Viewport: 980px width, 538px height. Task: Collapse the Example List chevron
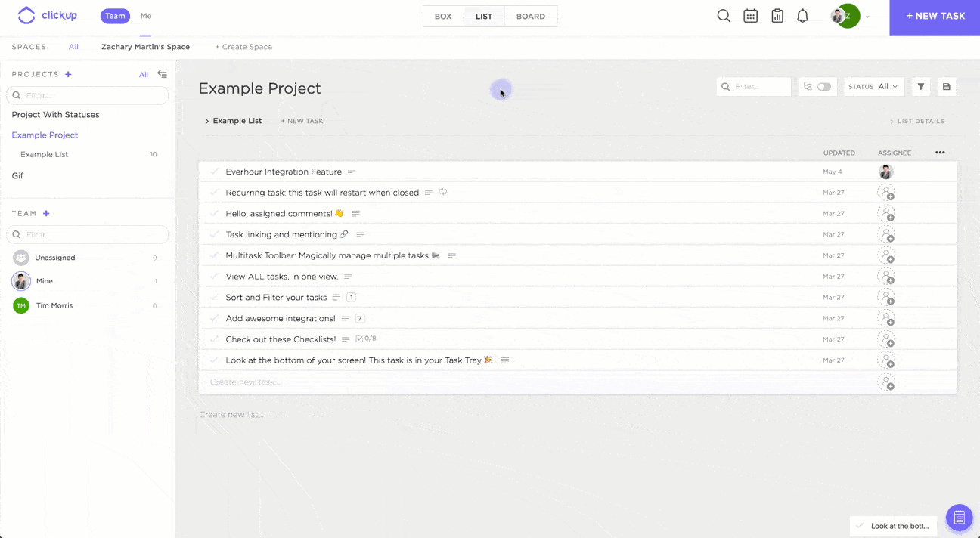point(206,121)
